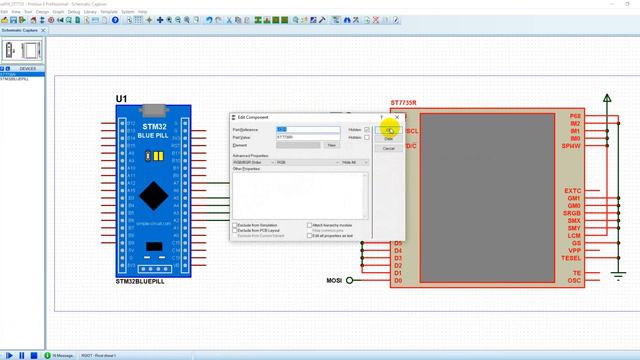Click the Part Value input field
The image size is (640, 360).
(308, 138)
